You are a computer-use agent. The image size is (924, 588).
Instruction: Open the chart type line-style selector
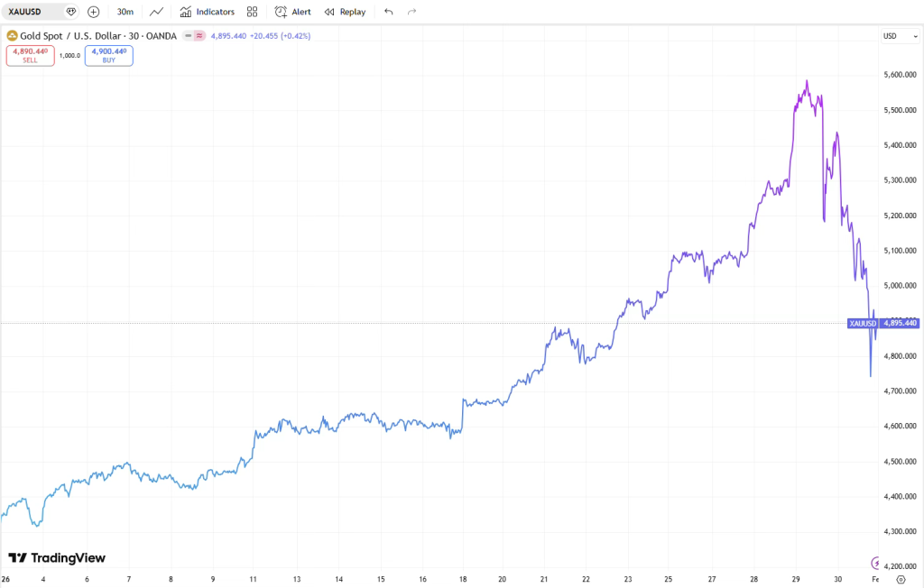click(x=157, y=12)
